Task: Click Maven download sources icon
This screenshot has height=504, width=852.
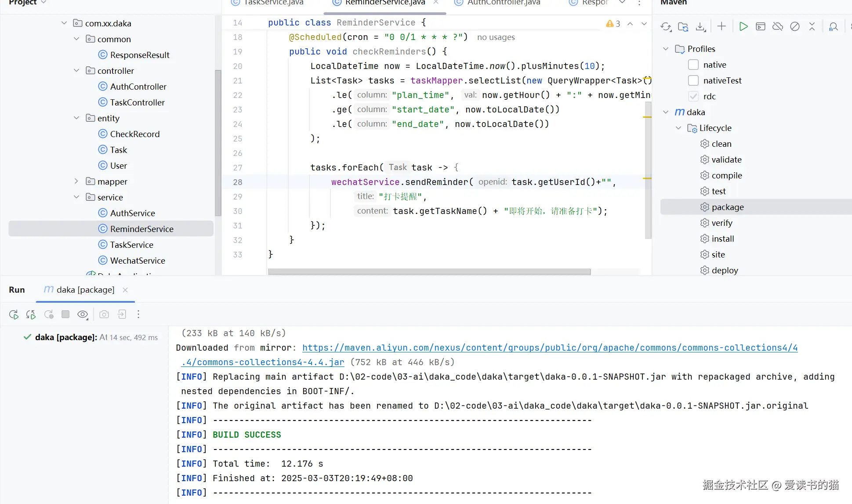Action: click(700, 27)
